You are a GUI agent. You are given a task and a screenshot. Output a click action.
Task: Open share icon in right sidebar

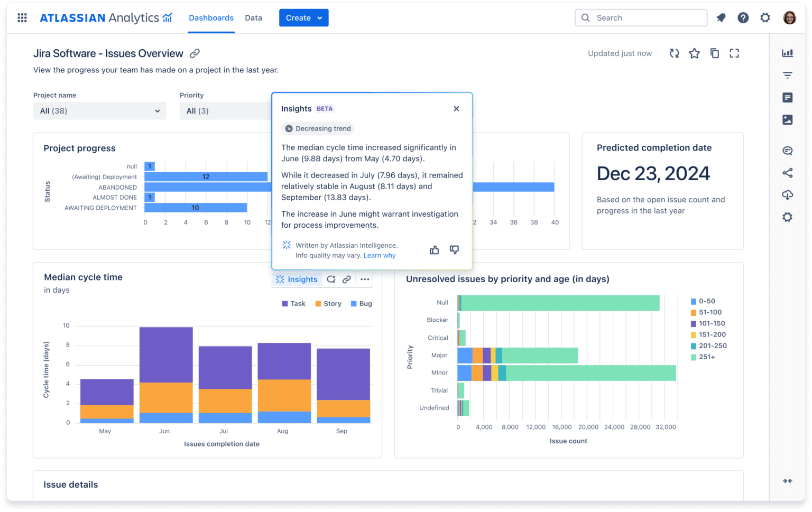click(x=788, y=173)
